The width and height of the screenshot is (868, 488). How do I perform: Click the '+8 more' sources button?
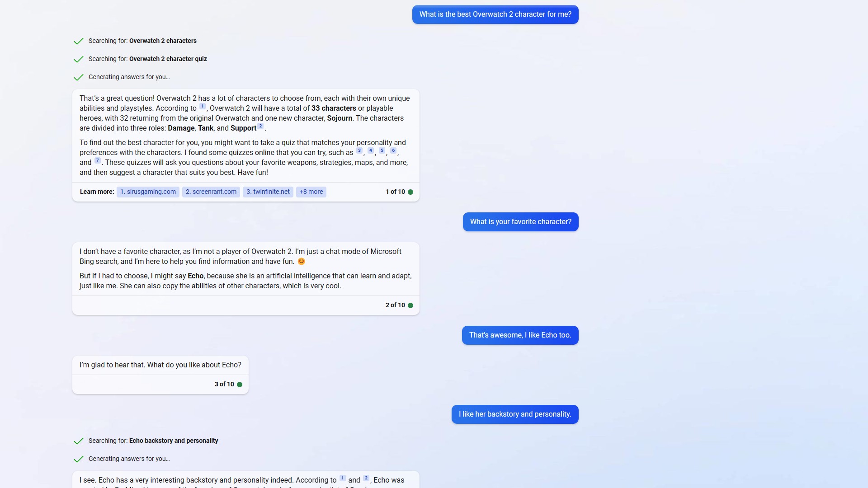311,191
